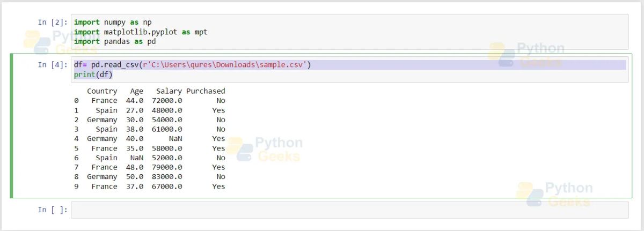Click the faded Python Geeks icon behind the imports cell
This screenshot has height=231, width=644.
pos(36,43)
